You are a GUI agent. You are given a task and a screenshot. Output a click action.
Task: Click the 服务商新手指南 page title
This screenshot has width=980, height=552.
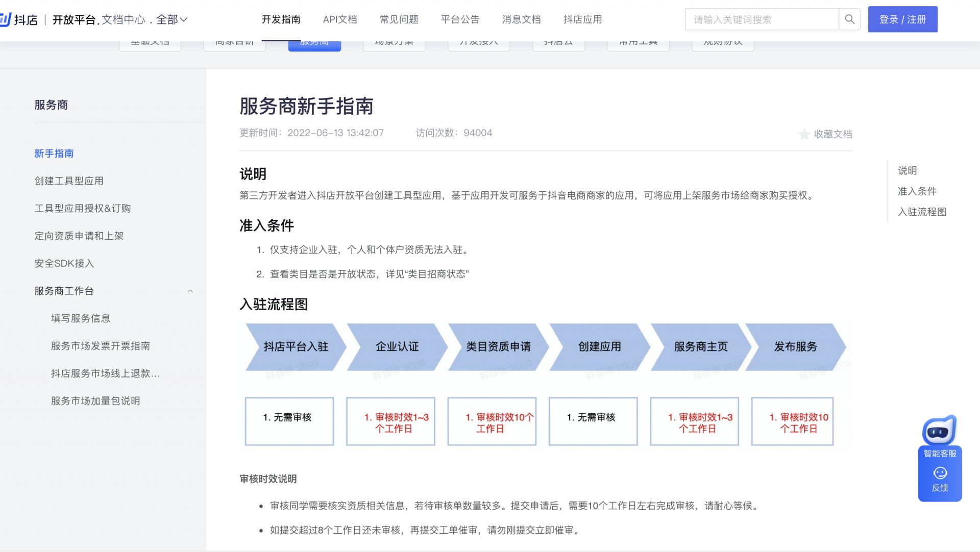(306, 106)
